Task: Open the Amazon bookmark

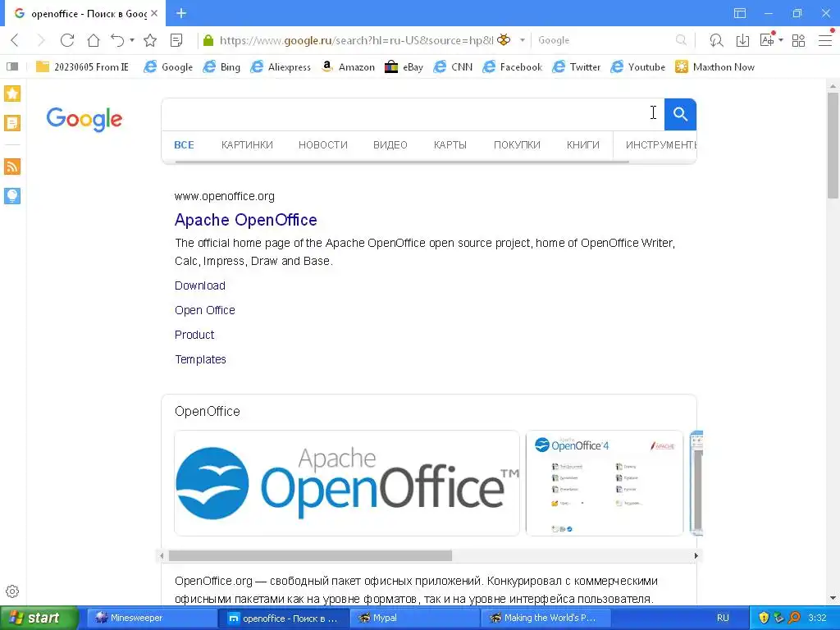Action: tap(348, 67)
